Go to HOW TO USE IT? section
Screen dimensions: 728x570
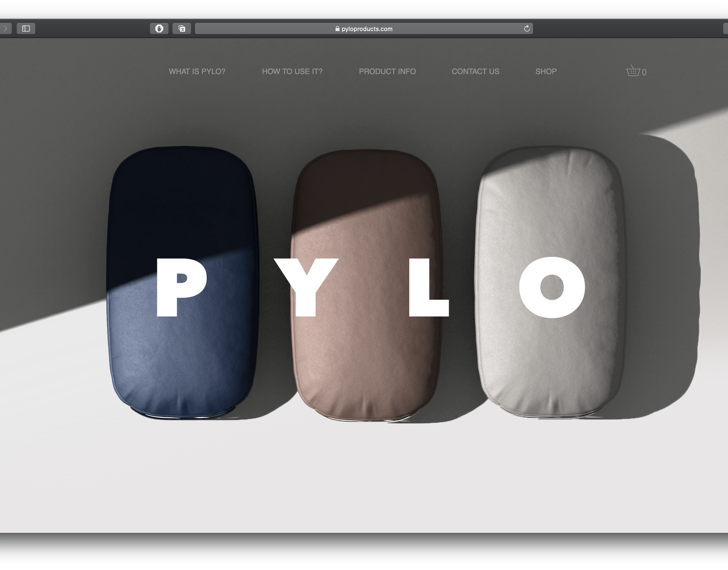tap(292, 71)
